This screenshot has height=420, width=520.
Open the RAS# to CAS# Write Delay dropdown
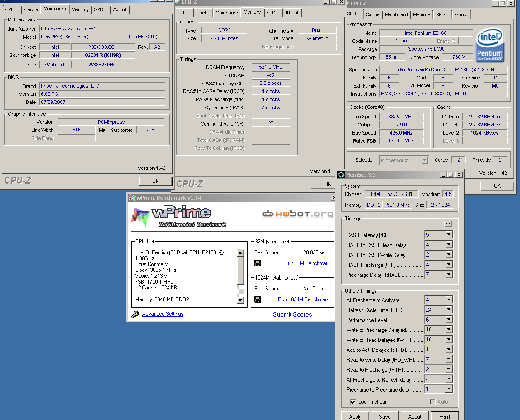449,255
